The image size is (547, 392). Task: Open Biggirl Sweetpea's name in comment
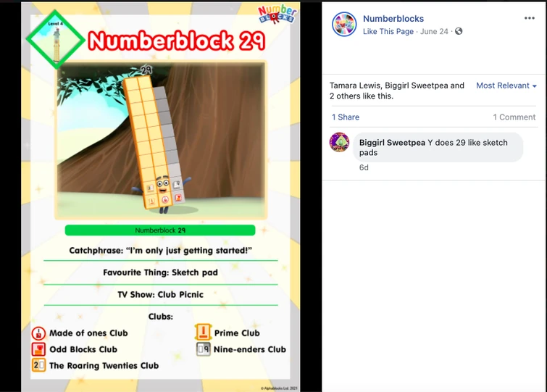(392, 142)
